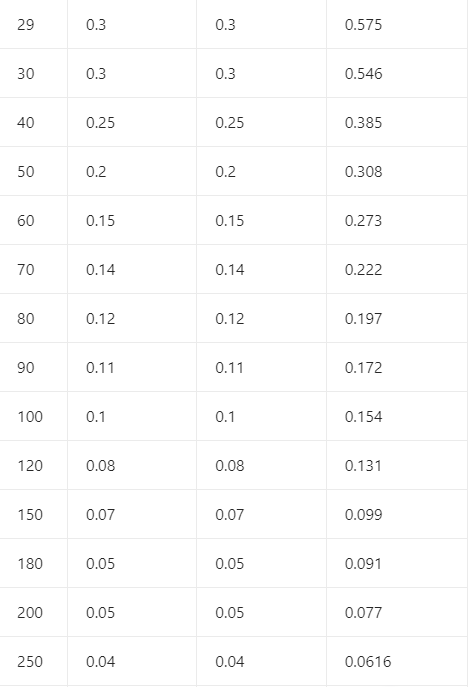Image resolution: width=468 pixels, height=687 pixels.
Task: Select the cell containing 0.308
Action: [397, 171]
